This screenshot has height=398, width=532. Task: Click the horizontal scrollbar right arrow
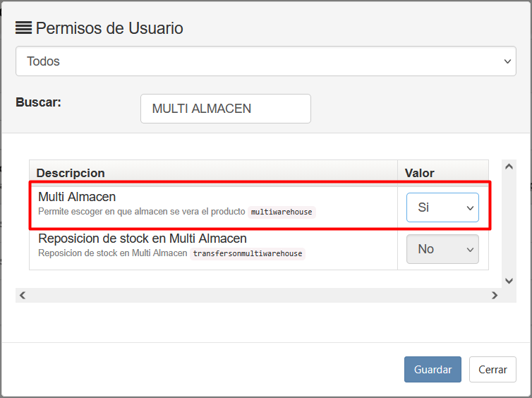(x=494, y=296)
